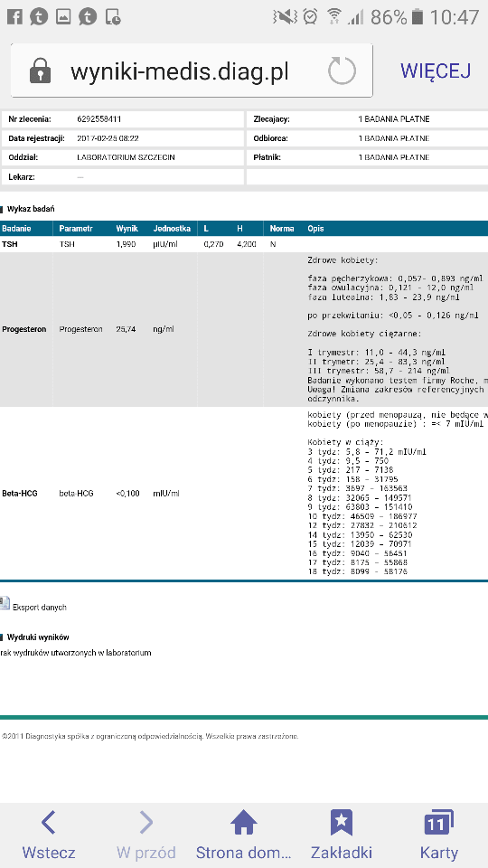Select text 'faza lutealna: 1,83 - 23,9 ng/ml'
Image resolution: width=488 pixels, height=868 pixels.
383,297
